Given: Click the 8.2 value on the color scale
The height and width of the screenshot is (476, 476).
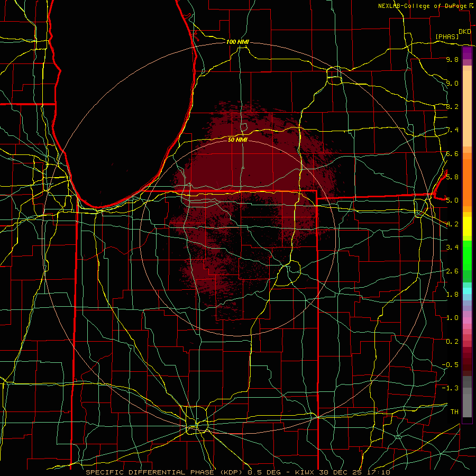Looking at the screenshot, I should click(452, 106).
